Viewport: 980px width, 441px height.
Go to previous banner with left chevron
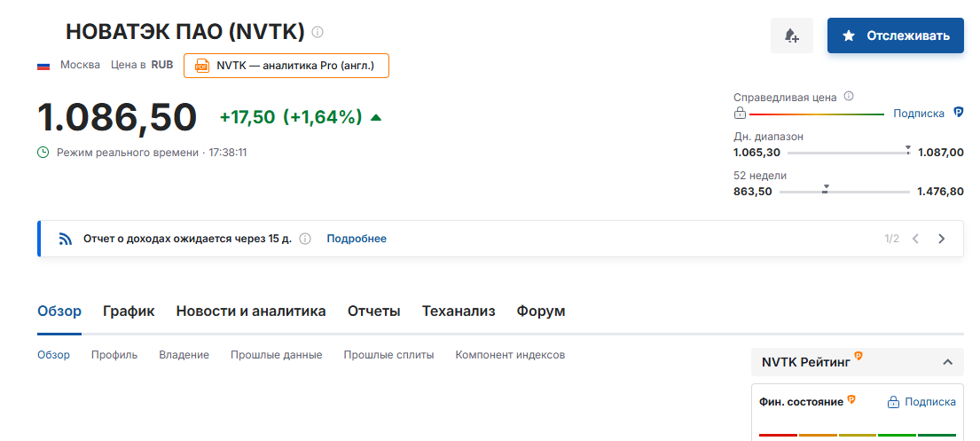coord(915,239)
